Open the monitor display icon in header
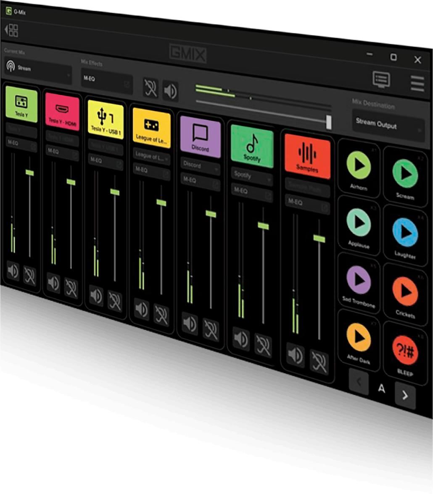 coord(381,79)
